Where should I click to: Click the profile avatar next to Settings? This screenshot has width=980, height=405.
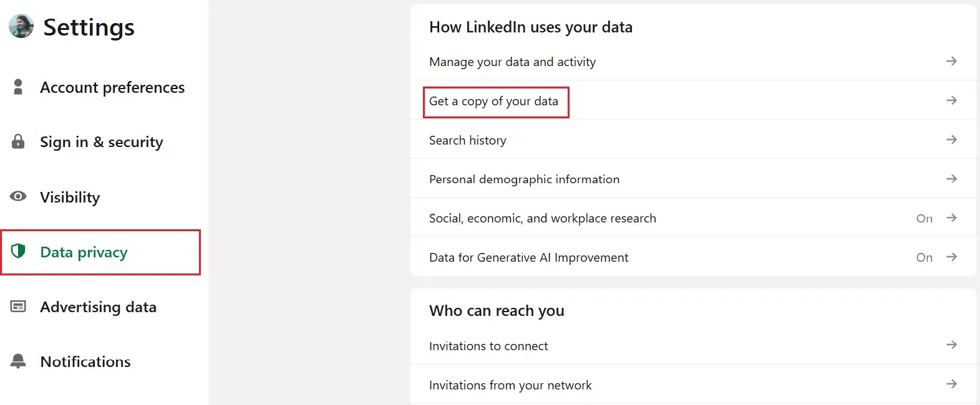coord(21,26)
